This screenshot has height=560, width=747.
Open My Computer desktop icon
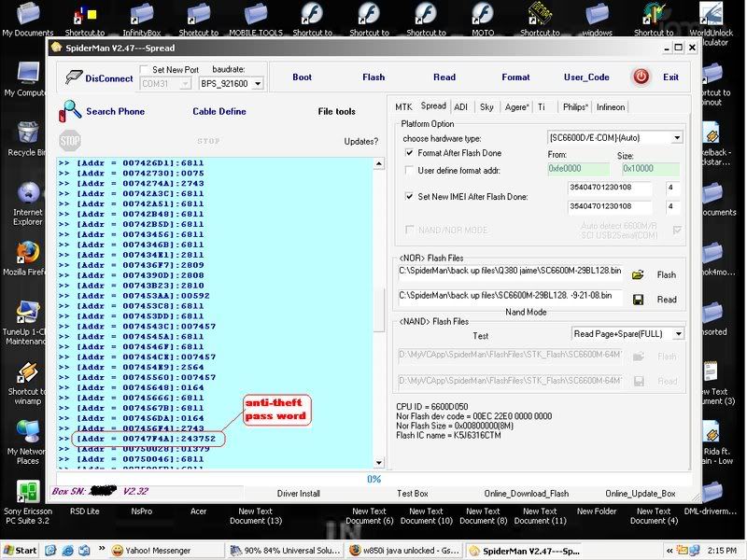point(27,79)
